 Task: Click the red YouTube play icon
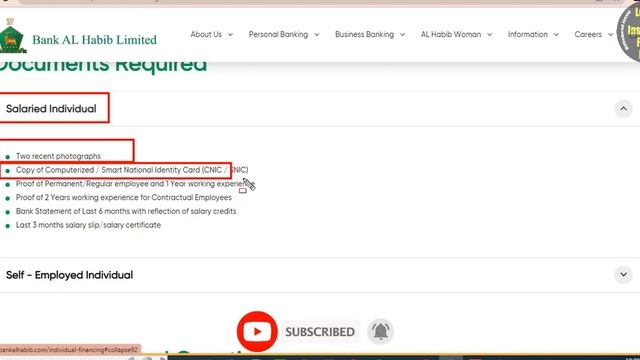257,331
